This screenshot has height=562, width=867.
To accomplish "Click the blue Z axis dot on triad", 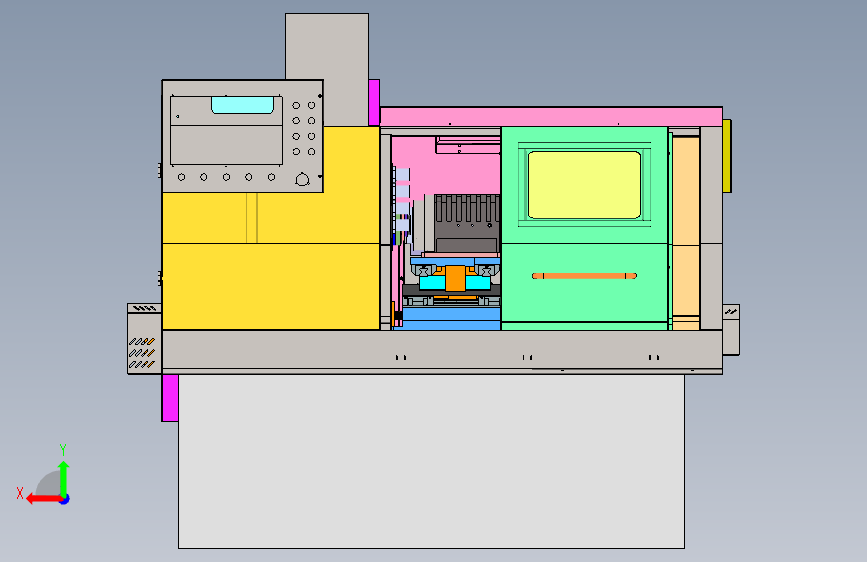I will click(x=65, y=500).
